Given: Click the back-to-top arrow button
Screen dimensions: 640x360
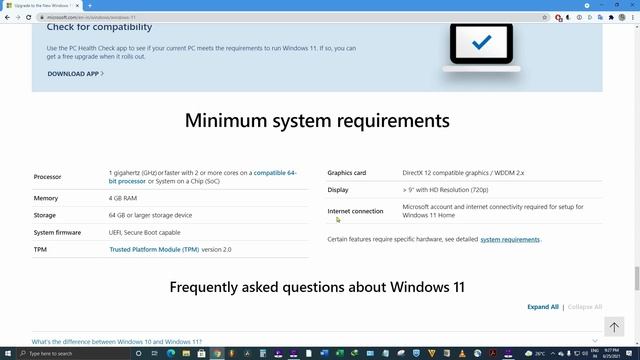Looking at the screenshot, I should pos(614,327).
